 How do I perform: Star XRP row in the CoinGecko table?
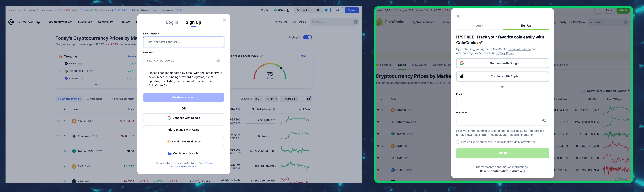(378, 158)
